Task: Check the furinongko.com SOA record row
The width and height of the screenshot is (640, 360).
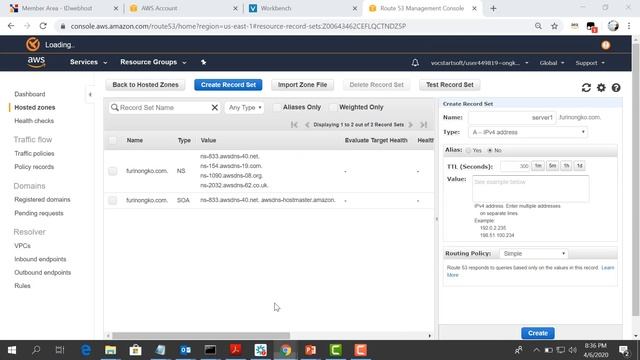Action: tap(113, 200)
